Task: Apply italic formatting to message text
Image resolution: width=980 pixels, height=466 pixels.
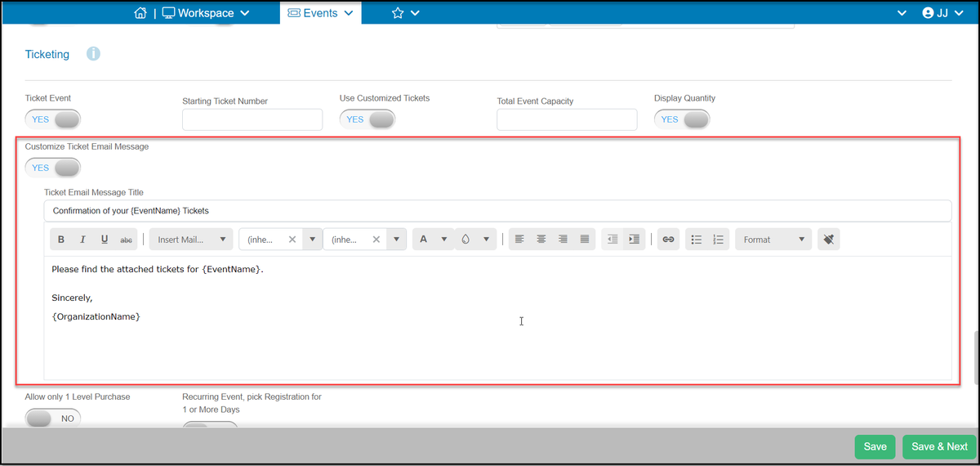Action: (x=82, y=240)
